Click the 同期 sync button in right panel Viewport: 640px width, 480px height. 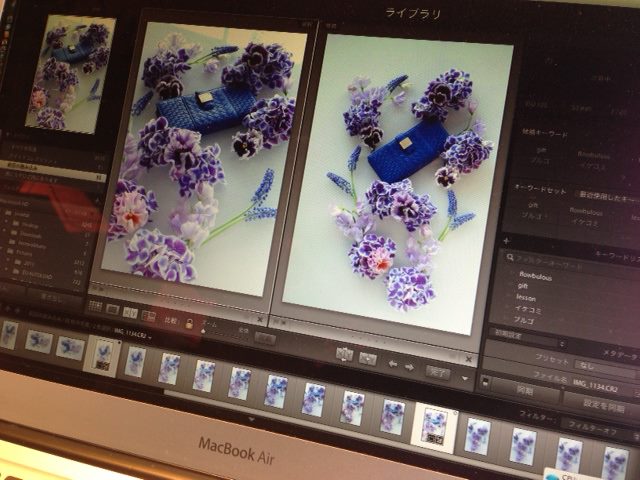click(x=524, y=390)
